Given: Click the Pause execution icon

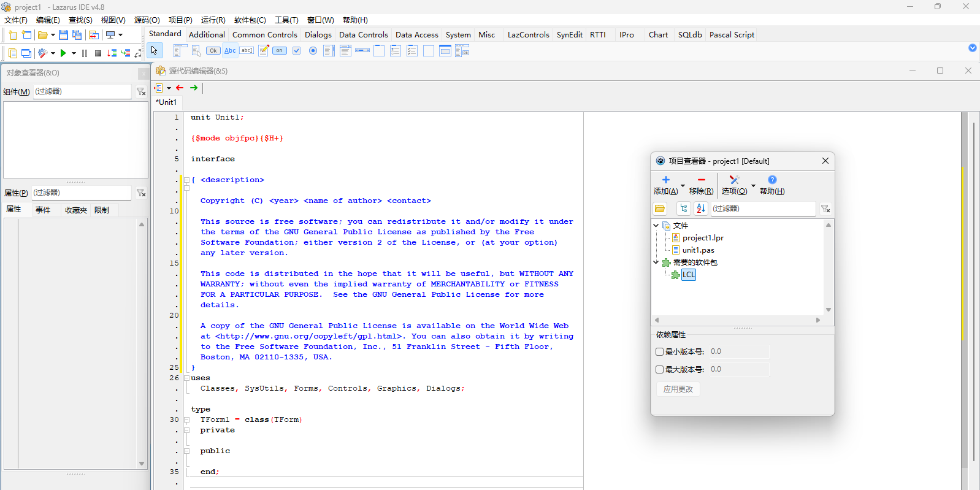Looking at the screenshot, I should click(x=85, y=53).
